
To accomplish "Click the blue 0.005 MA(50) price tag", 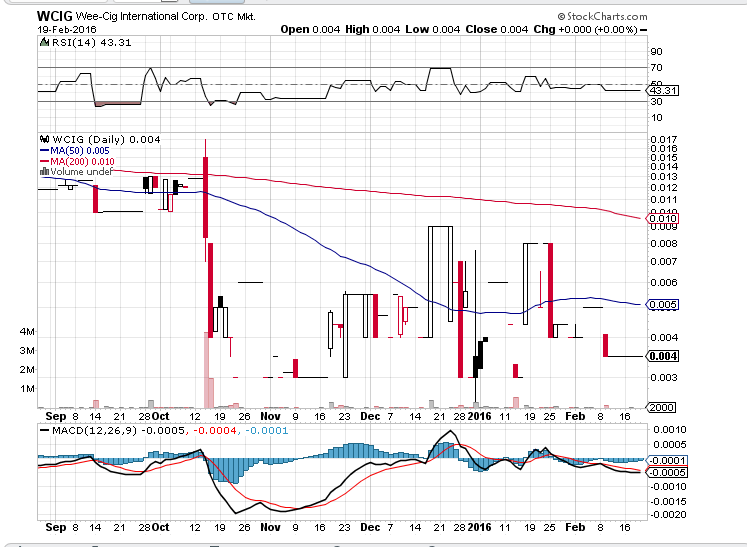I will 663,304.
